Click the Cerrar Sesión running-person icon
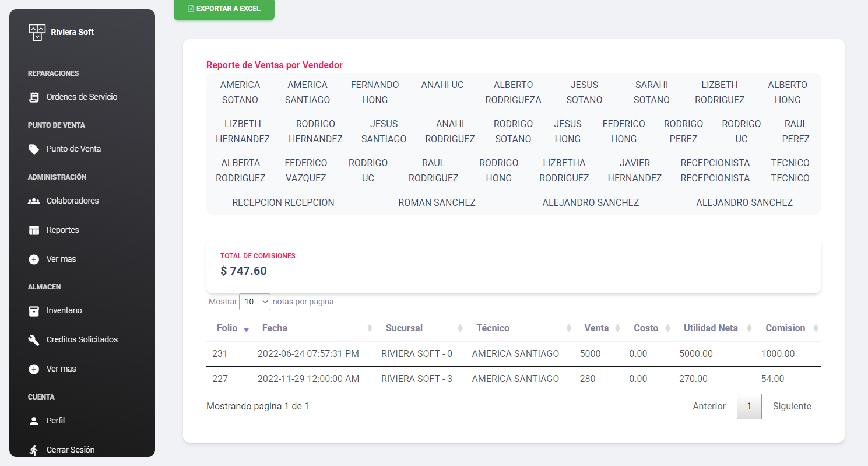The width and height of the screenshot is (868, 466). pos(34,450)
